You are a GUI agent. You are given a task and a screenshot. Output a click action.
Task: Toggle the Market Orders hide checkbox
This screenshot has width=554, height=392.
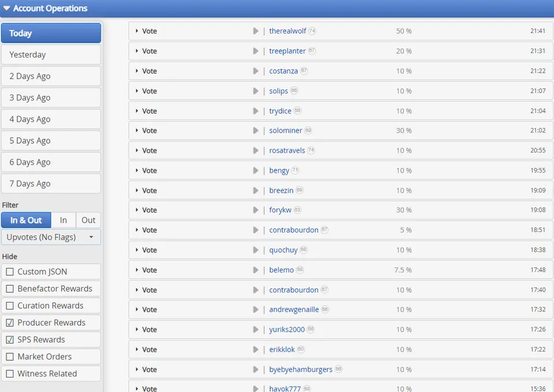coord(10,357)
